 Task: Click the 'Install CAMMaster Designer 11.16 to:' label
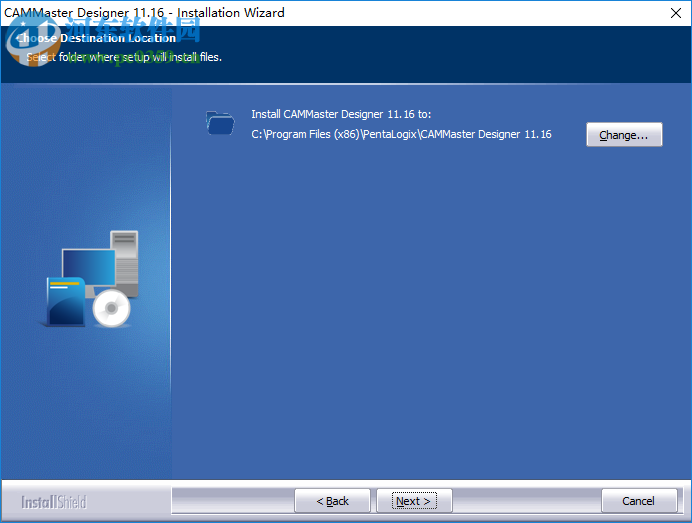(341, 114)
